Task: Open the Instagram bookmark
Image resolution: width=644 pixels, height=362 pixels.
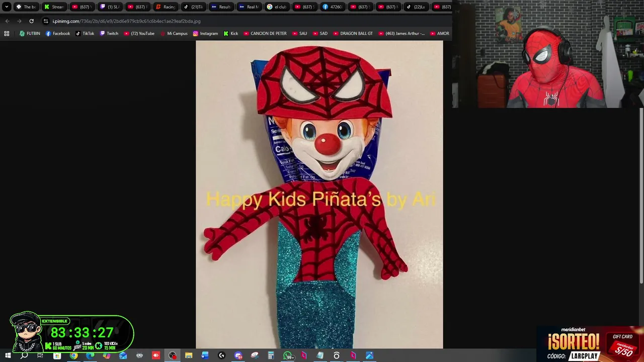Action: (205, 34)
